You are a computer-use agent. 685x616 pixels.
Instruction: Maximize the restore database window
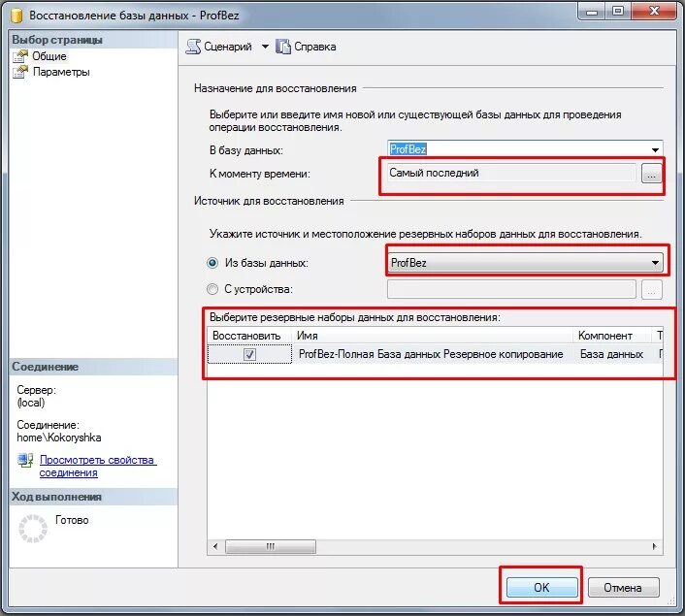click(x=618, y=11)
